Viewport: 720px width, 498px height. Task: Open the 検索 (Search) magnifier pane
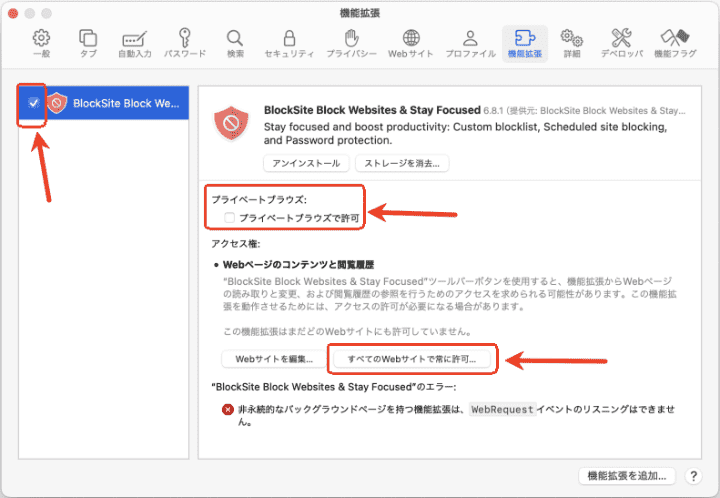pyautogui.click(x=235, y=44)
